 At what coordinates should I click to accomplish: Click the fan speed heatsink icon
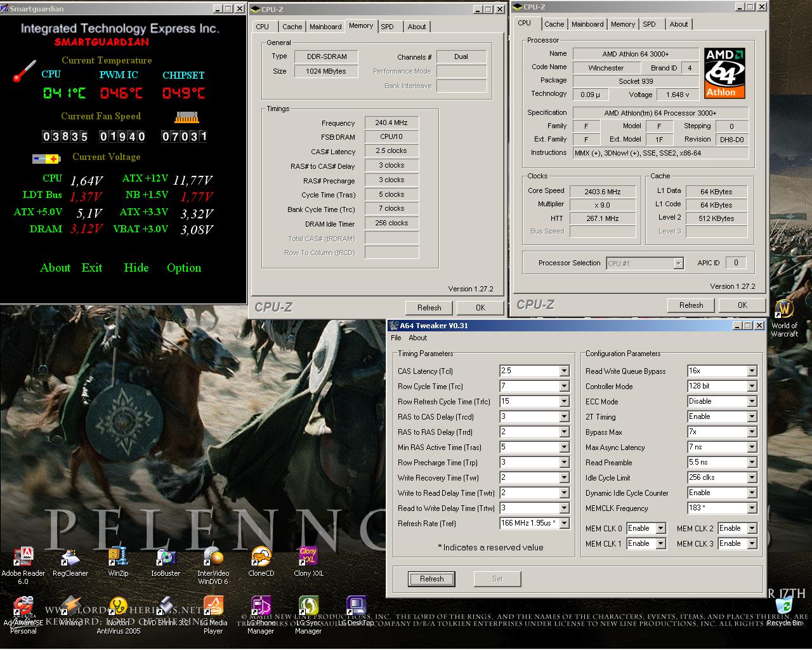pos(187,117)
